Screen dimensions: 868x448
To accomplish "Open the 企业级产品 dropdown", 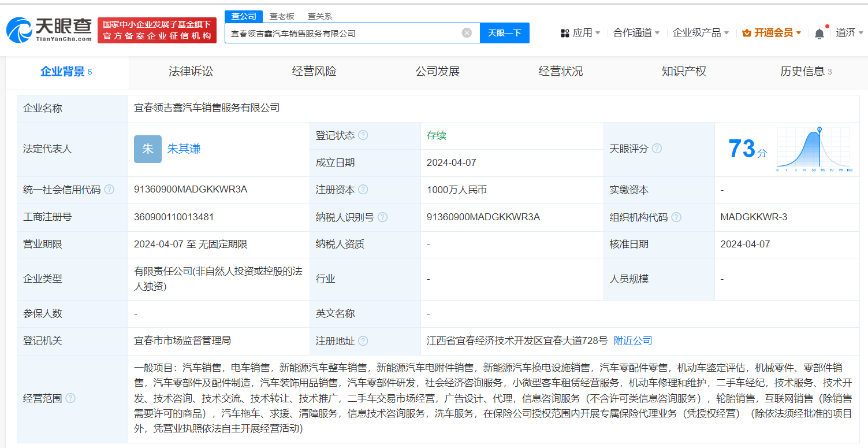I will click(701, 33).
